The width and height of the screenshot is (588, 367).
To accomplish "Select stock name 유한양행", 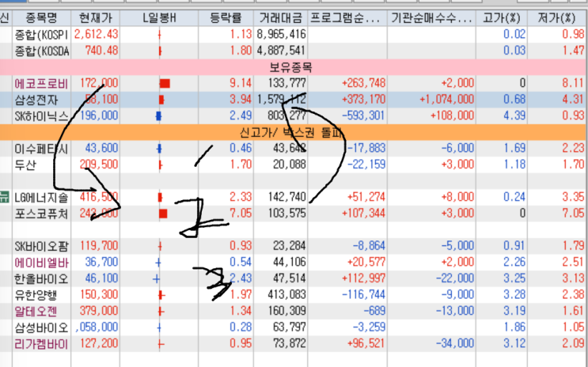I will (36, 295).
